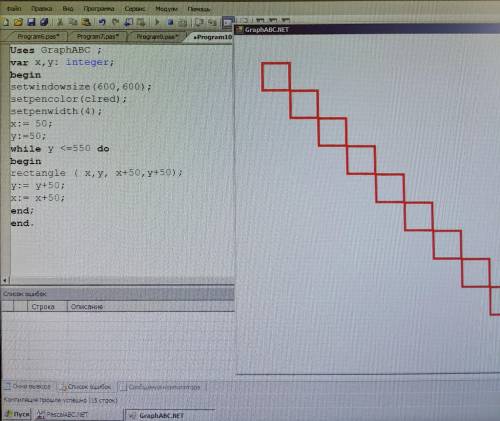500x421 pixels.
Task: Open a file with the folder icon
Action: point(19,22)
